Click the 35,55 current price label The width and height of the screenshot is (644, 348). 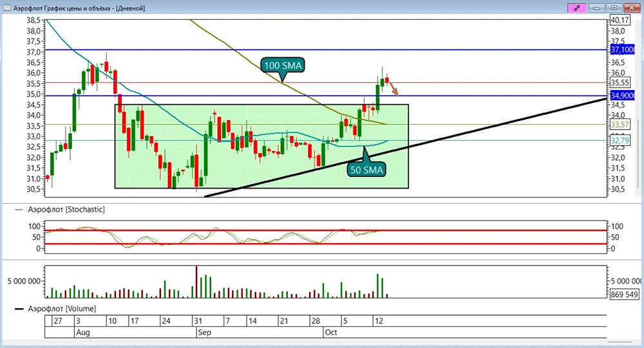coord(620,82)
